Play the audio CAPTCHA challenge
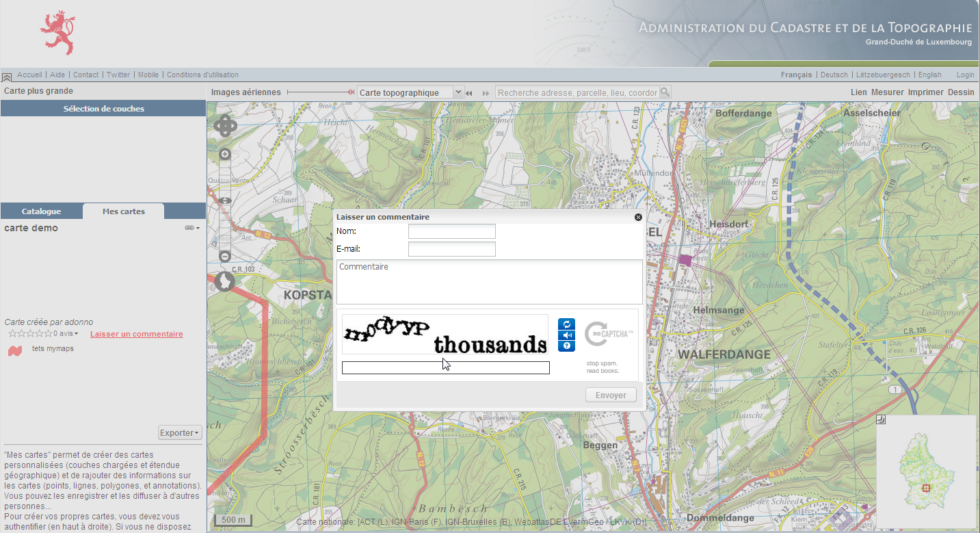Image resolution: width=980 pixels, height=533 pixels. tap(566, 335)
